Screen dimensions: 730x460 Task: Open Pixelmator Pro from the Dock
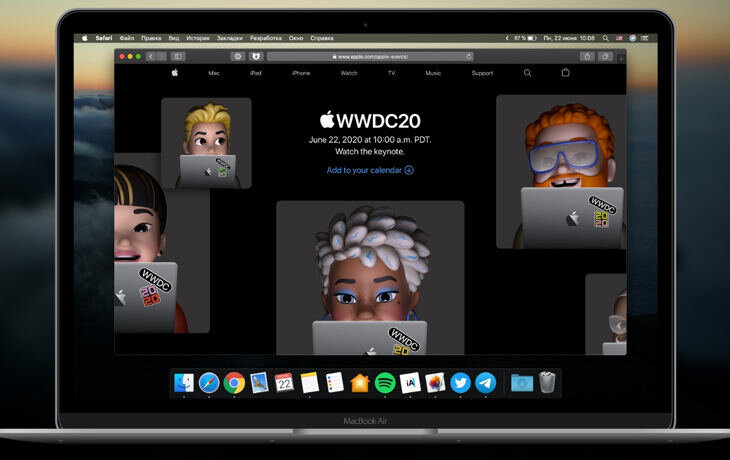pyautogui.click(x=435, y=383)
